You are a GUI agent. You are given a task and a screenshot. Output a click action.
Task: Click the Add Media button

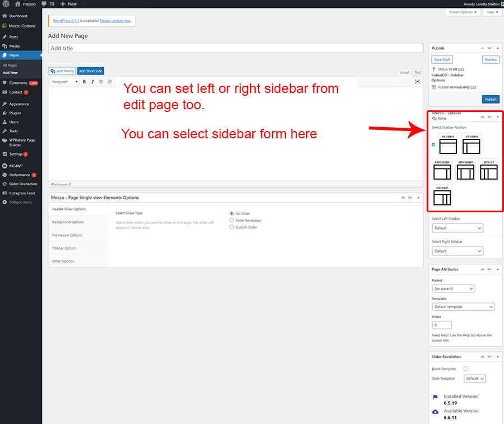62,71
